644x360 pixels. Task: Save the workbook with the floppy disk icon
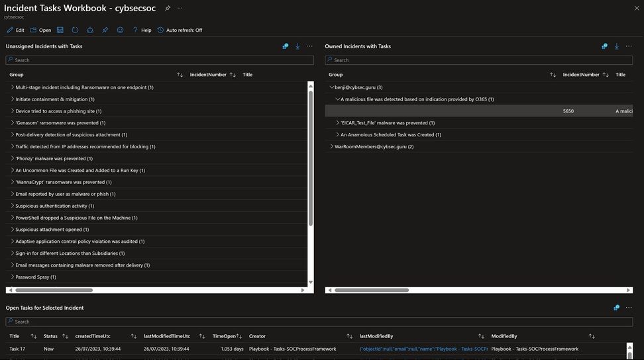click(60, 30)
